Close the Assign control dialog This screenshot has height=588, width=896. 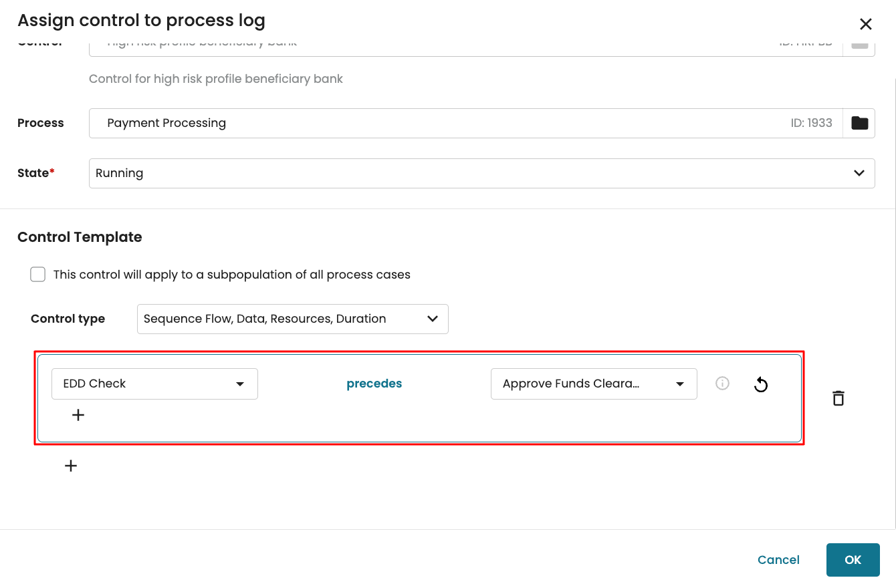point(865,25)
